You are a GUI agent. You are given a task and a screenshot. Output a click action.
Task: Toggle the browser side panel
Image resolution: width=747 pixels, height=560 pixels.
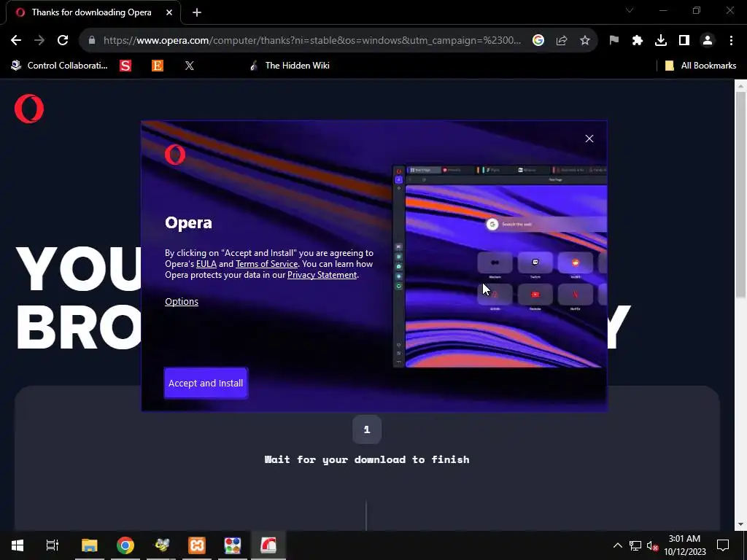point(684,41)
